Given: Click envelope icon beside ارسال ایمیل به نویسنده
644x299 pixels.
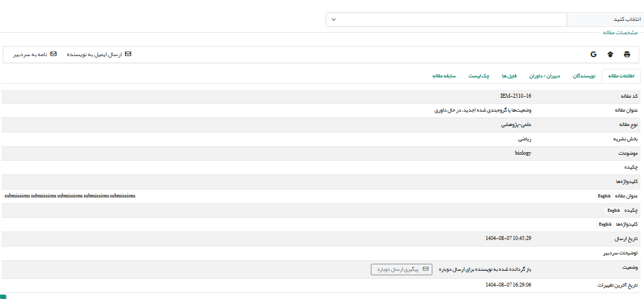Looking at the screenshot, I should 128,54.
